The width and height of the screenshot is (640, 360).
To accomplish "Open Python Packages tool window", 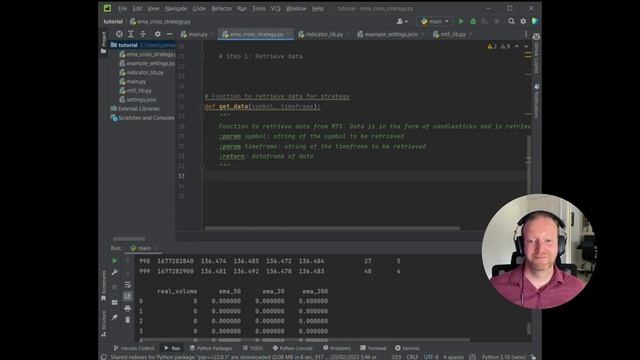I will tap(211, 348).
